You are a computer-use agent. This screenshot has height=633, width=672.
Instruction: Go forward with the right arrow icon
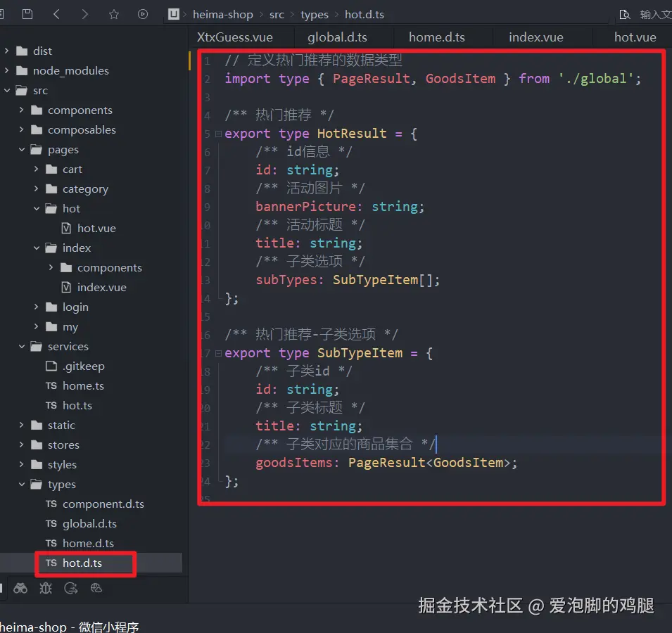click(x=85, y=14)
